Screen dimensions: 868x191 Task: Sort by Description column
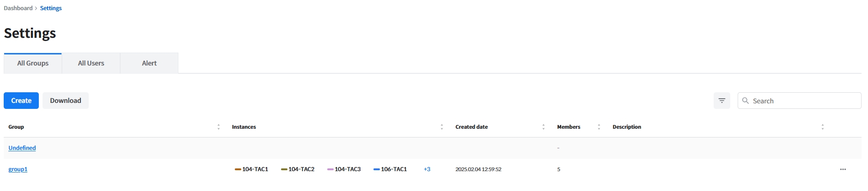[822, 127]
